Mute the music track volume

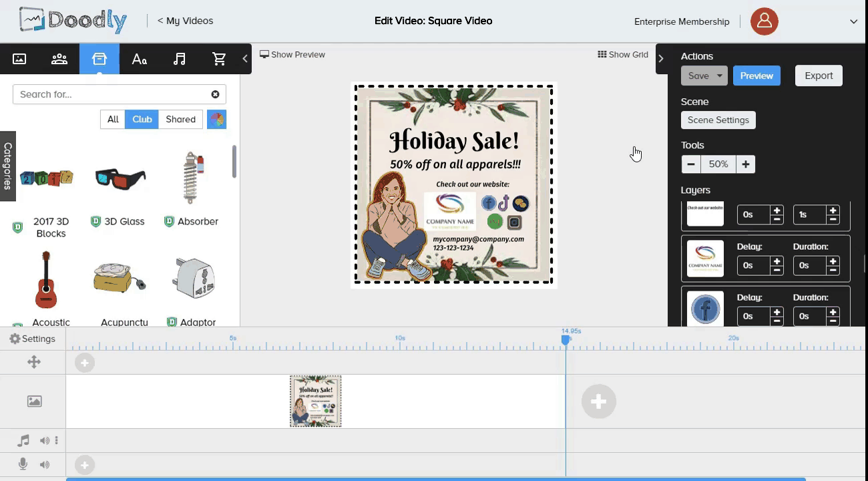44,440
